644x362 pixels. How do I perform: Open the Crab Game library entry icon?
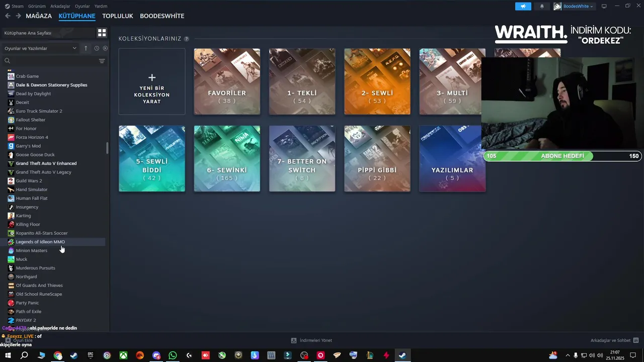[11, 76]
